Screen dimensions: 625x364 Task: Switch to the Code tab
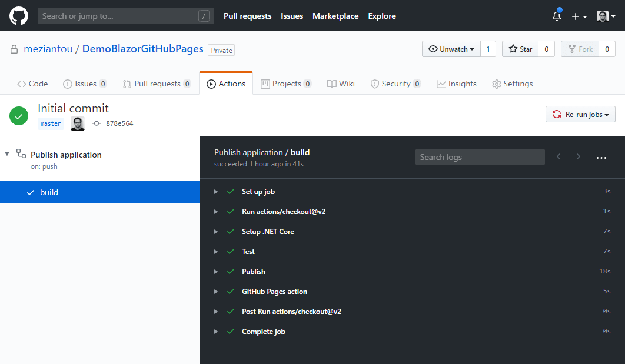[32, 84]
